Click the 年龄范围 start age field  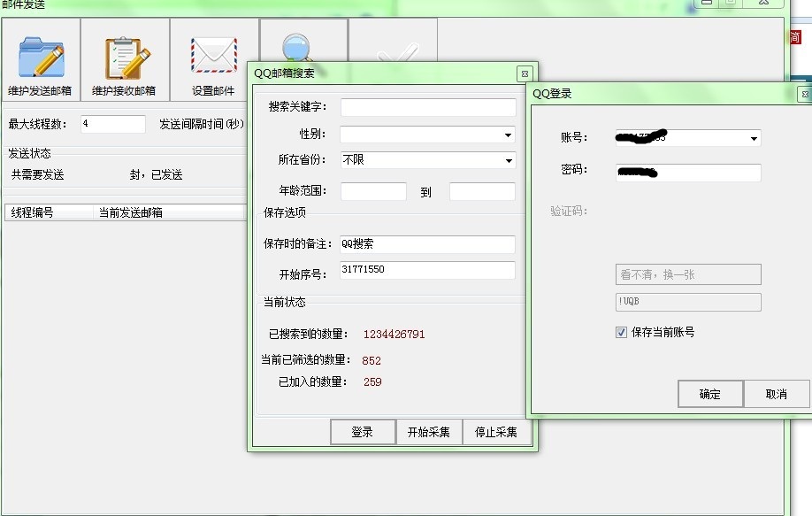(373, 191)
